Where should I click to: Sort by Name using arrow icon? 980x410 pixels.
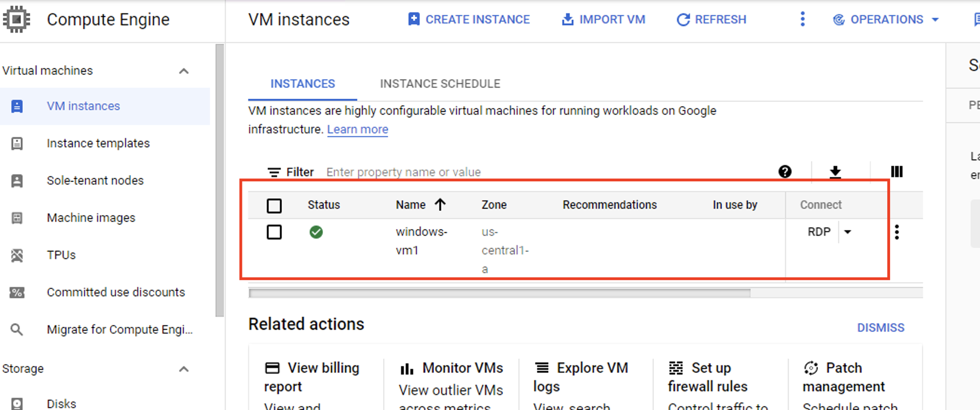(x=440, y=205)
